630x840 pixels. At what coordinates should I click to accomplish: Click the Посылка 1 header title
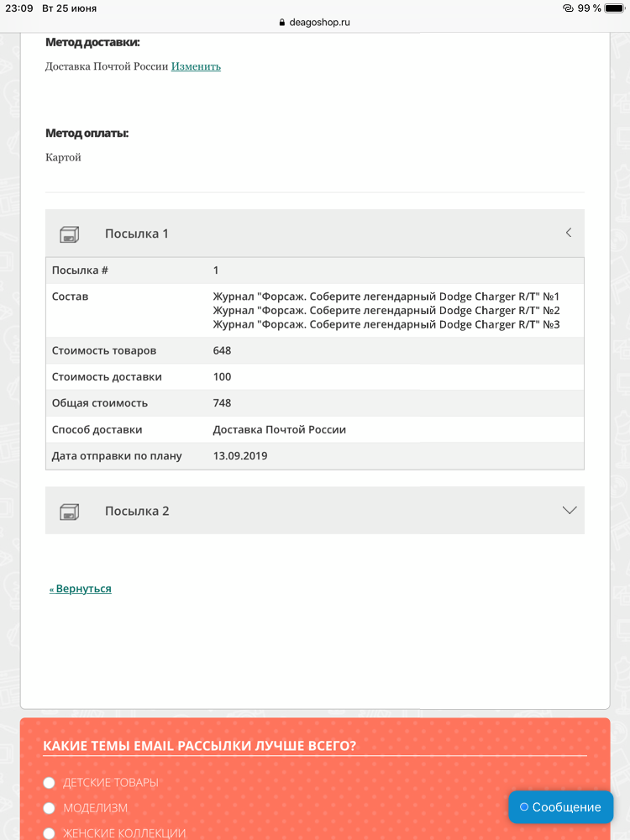click(x=137, y=234)
